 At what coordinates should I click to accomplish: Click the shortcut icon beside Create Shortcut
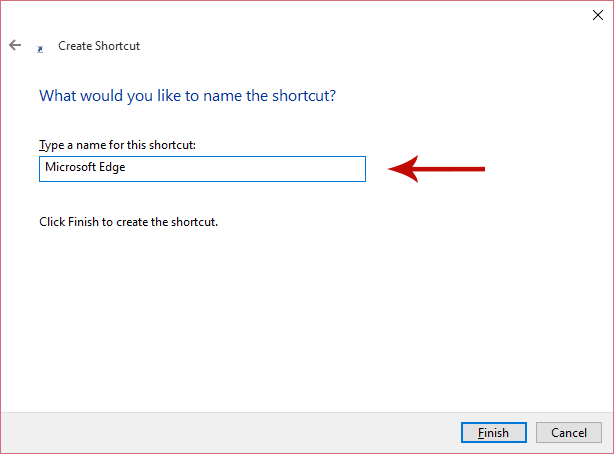tap(40, 49)
